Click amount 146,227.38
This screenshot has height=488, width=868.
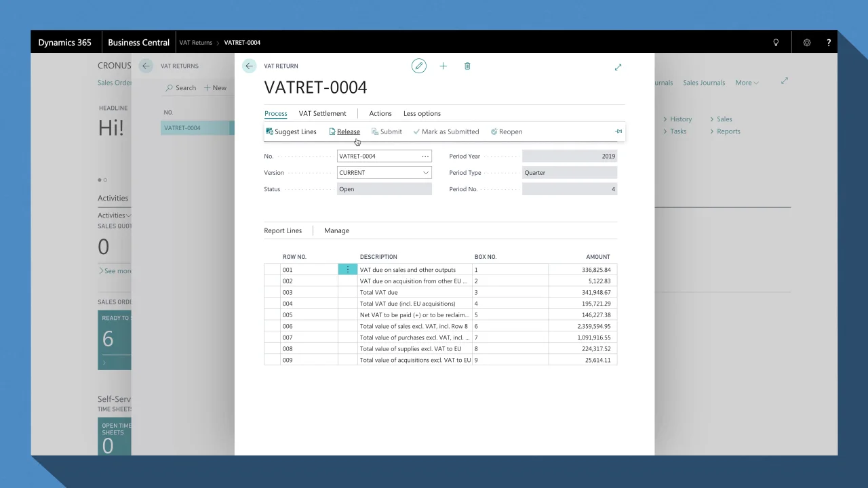[596, 315]
